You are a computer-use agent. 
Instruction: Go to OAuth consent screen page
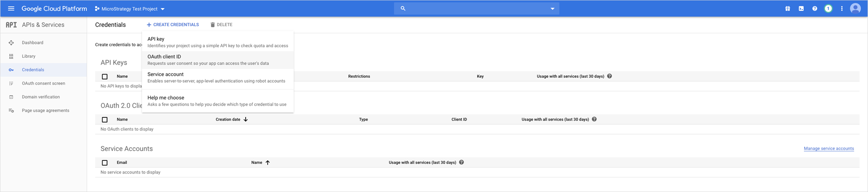pyautogui.click(x=43, y=84)
